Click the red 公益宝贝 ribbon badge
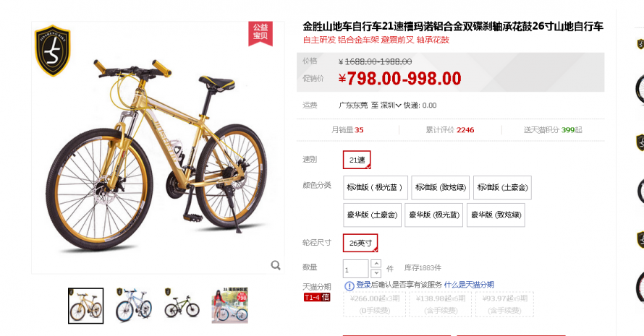This screenshot has width=644, height=336. click(x=260, y=33)
